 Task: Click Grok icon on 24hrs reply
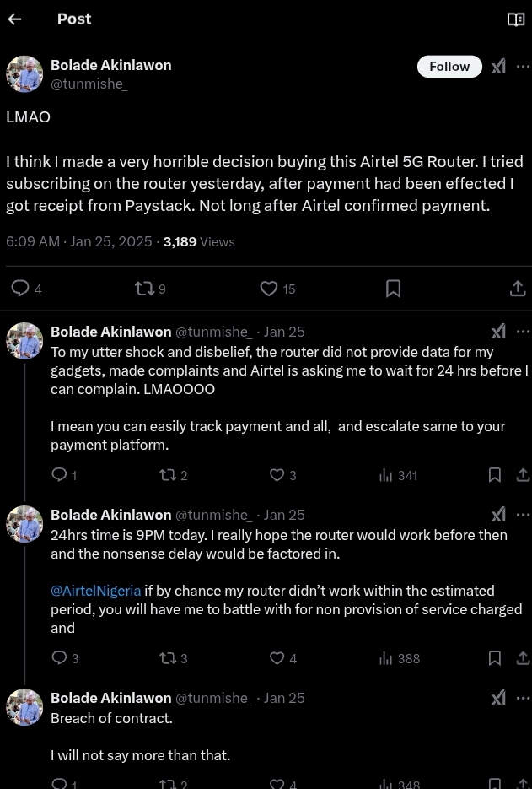pyautogui.click(x=498, y=515)
